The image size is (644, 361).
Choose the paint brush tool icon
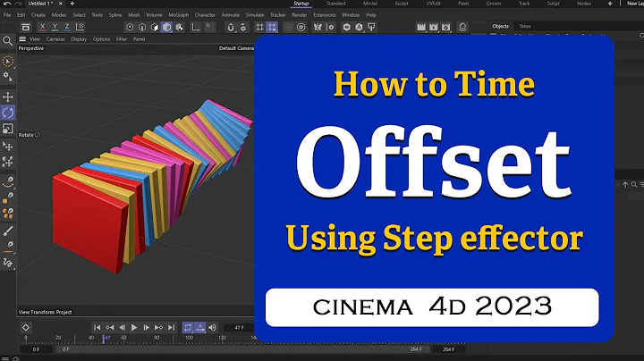8,231
